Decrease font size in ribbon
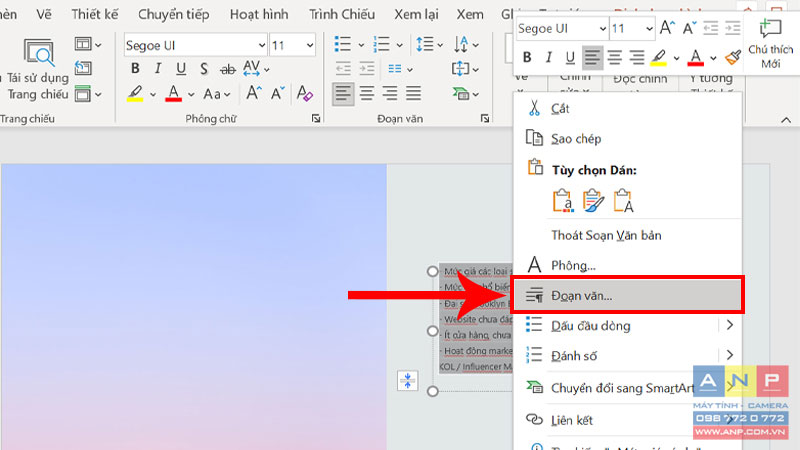Image resolution: width=800 pixels, height=450 pixels. tap(278, 93)
